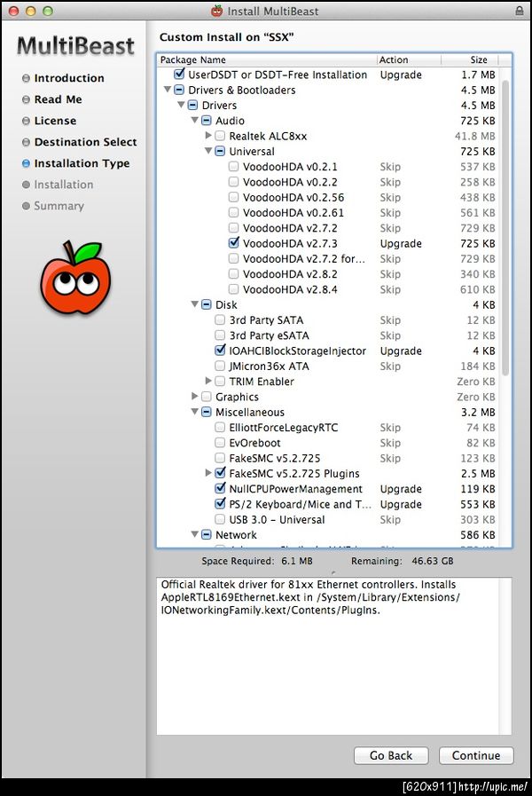
Task: Click the Go Back button
Action: (391, 755)
